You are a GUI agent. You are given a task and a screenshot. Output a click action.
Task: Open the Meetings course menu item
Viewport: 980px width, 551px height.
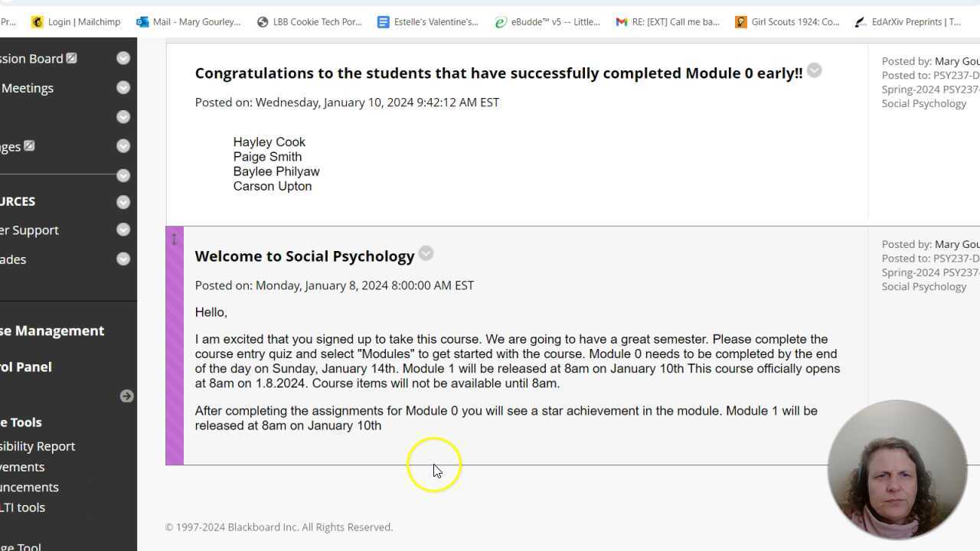pos(27,88)
